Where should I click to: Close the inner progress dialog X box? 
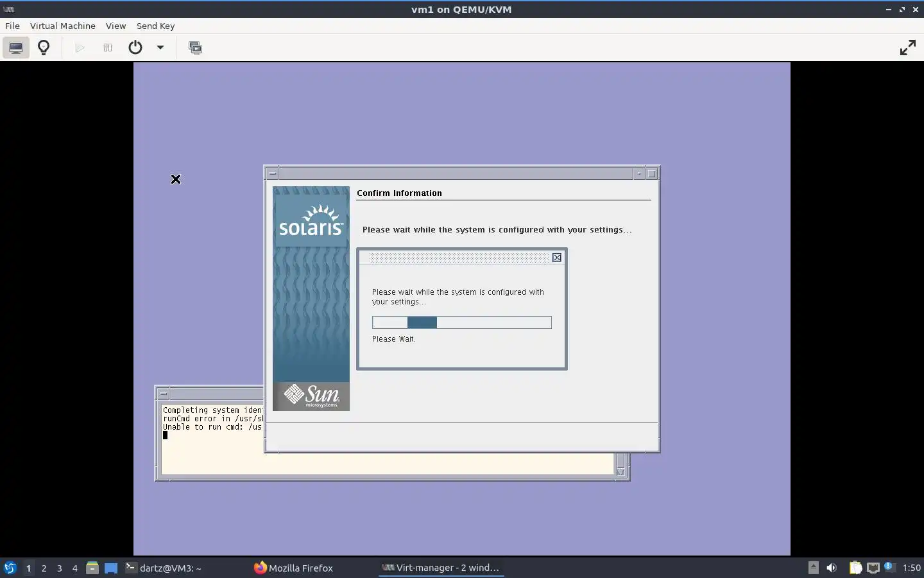557,258
